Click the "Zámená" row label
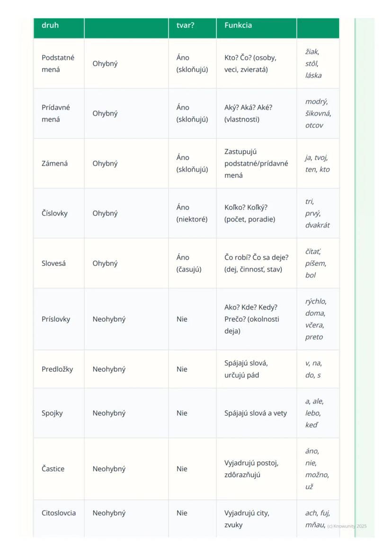Viewport: 392px width, 555px height. click(x=54, y=164)
